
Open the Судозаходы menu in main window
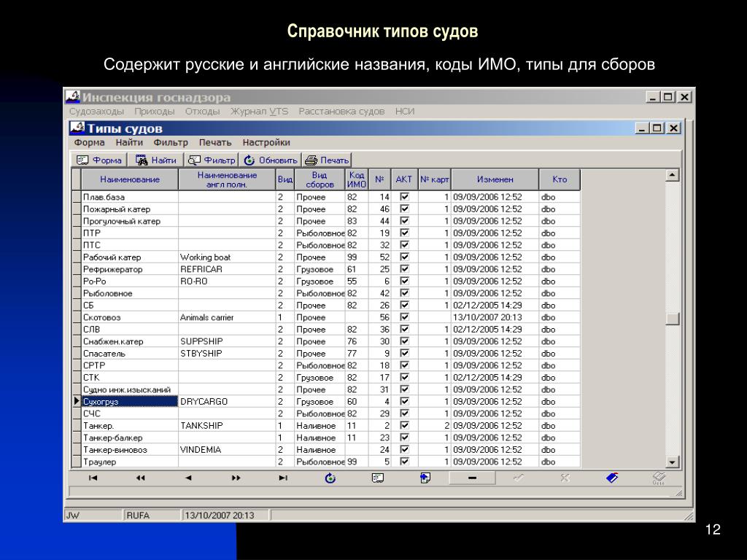coord(97,112)
